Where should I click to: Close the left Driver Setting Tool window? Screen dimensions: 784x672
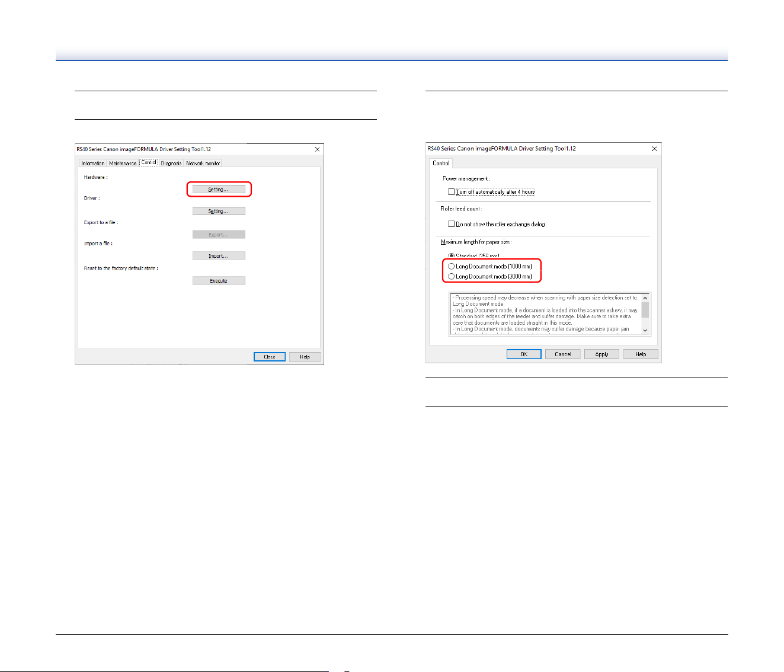317,149
